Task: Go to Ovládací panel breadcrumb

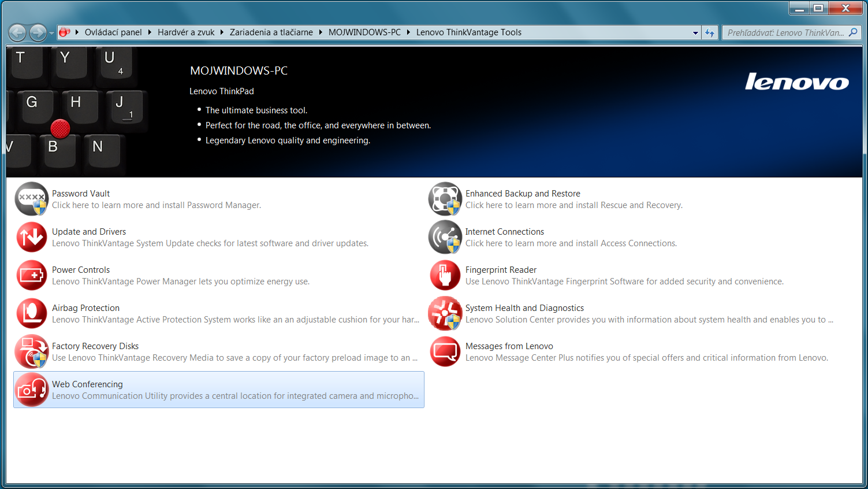Action: tap(113, 32)
